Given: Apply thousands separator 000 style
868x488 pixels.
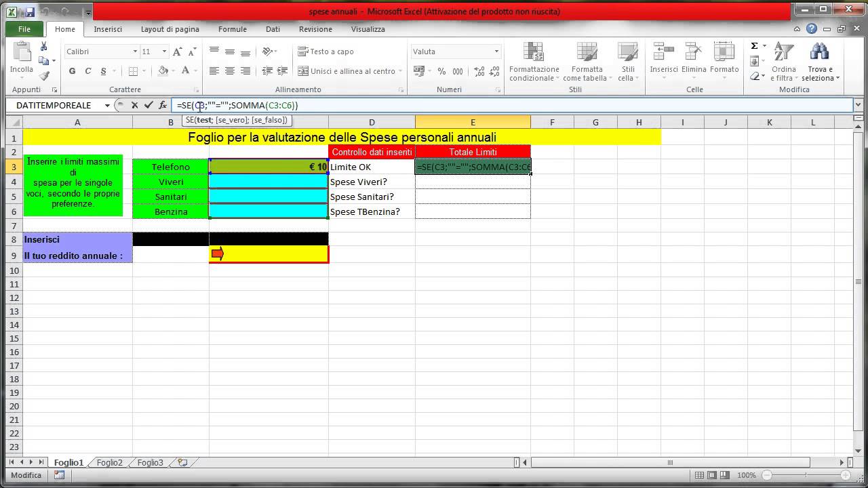Looking at the screenshot, I should (x=458, y=71).
